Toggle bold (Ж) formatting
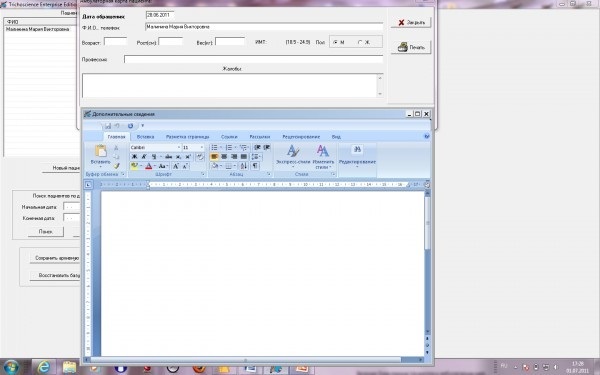The height and width of the screenshot is (375, 600). [x=134, y=157]
